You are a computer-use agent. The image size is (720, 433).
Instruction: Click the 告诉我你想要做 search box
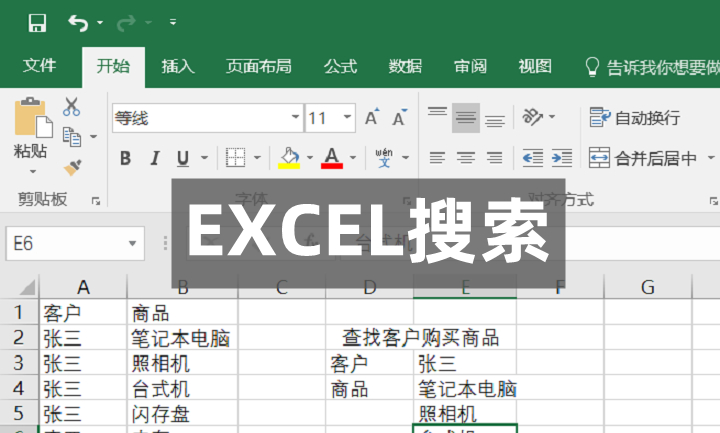coord(652,67)
